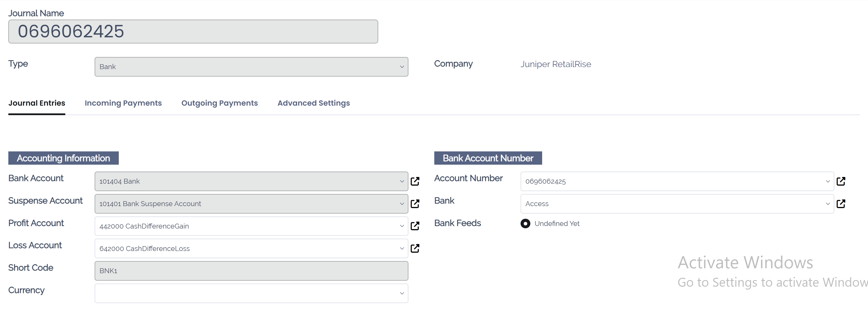
Task: Open the Suspense Account record via external link icon
Action: [x=416, y=204]
